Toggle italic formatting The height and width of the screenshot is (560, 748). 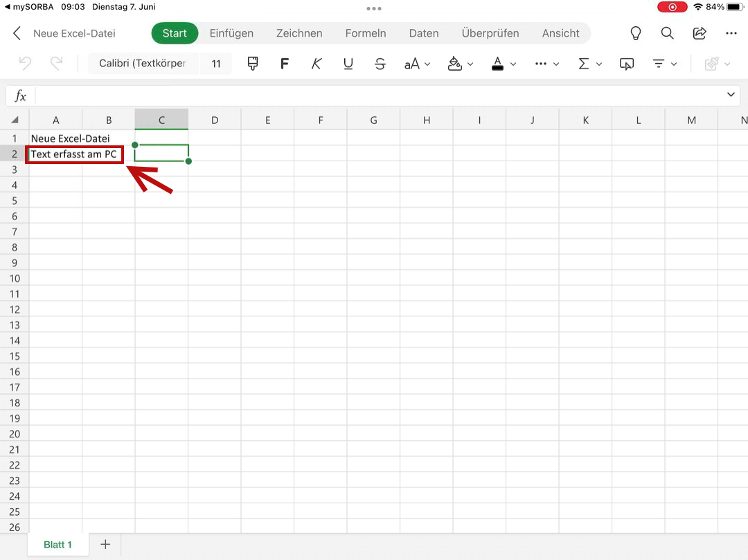[x=317, y=64]
